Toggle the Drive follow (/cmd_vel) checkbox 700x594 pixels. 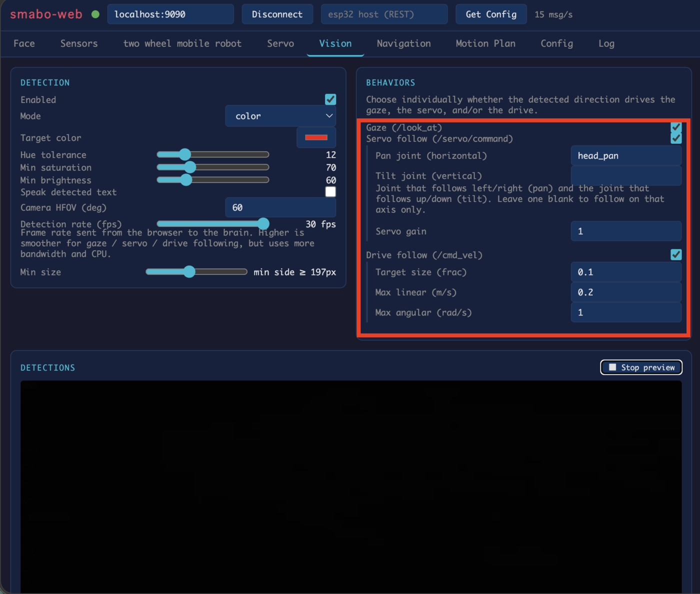[x=676, y=254]
